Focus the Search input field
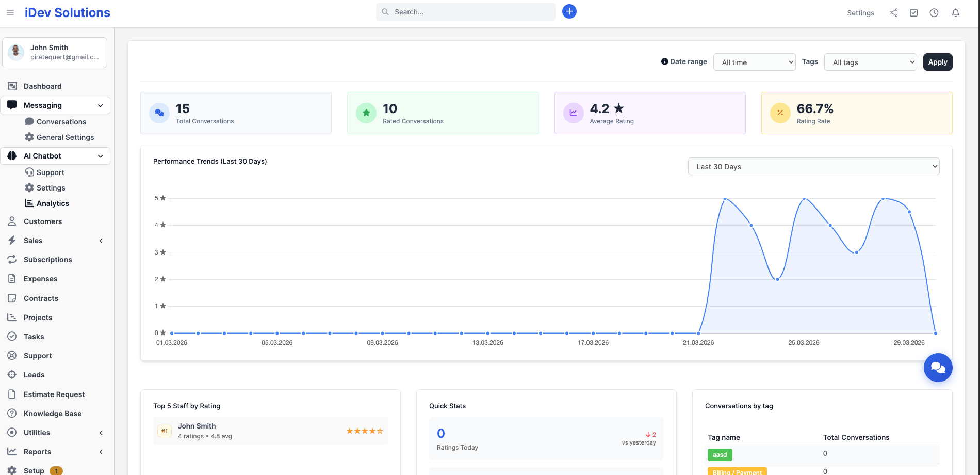Image resolution: width=980 pixels, height=475 pixels. click(466, 12)
